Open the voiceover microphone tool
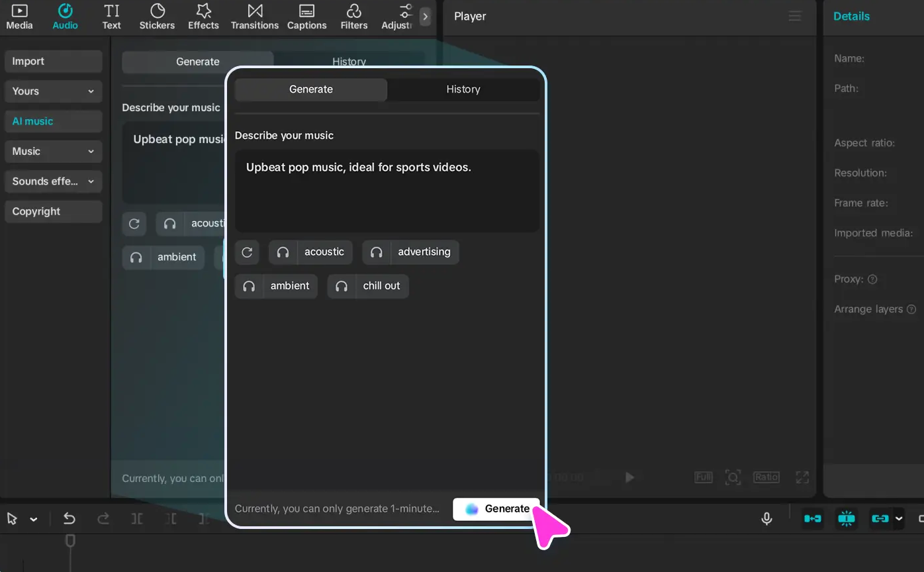Viewport: 924px width, 572px height. (766, 518)
